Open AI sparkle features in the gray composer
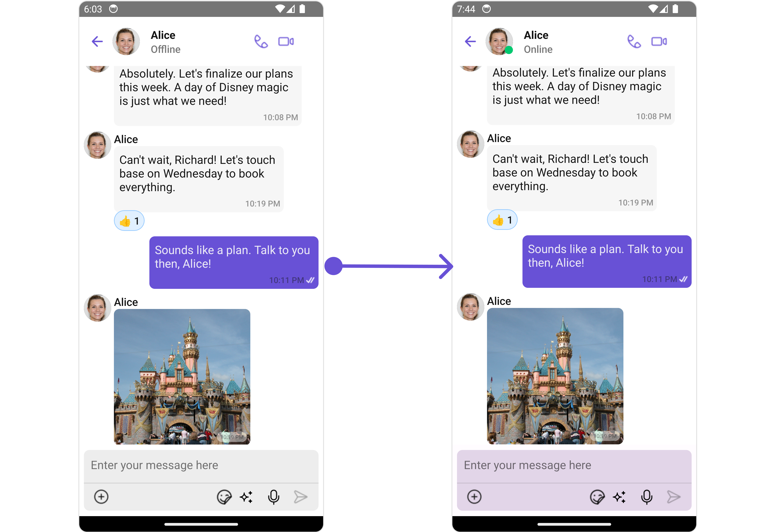This screenshot has width=767, height=532. (246, 497)
